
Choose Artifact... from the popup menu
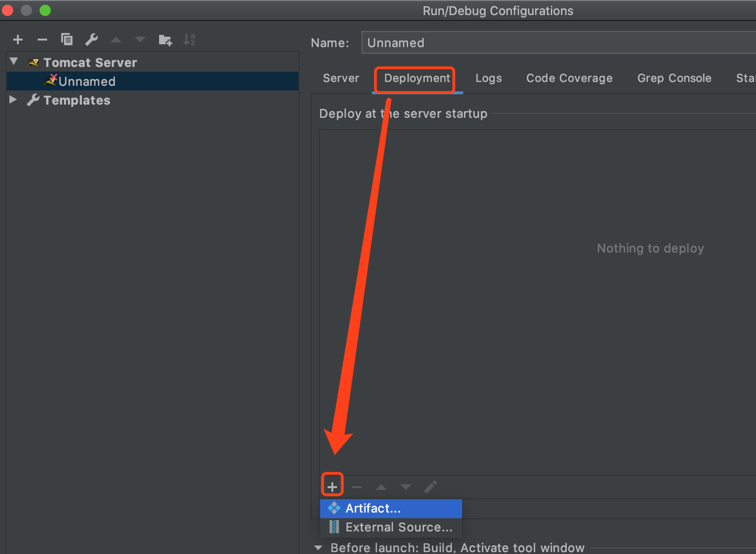[391, 508]
